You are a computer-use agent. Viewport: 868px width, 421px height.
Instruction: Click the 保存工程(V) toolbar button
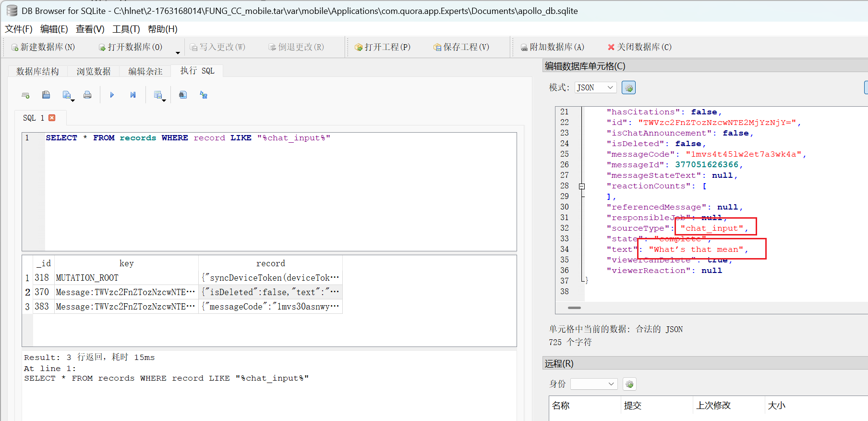tap(461, 47)
